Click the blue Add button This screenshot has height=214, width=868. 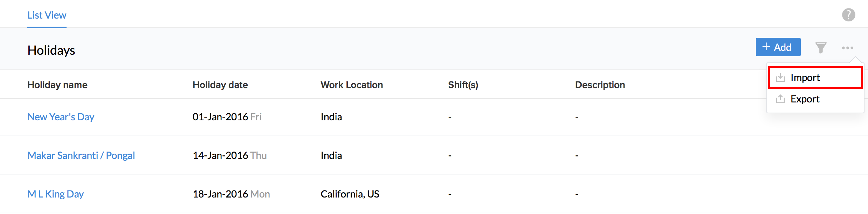coord(778,47)
